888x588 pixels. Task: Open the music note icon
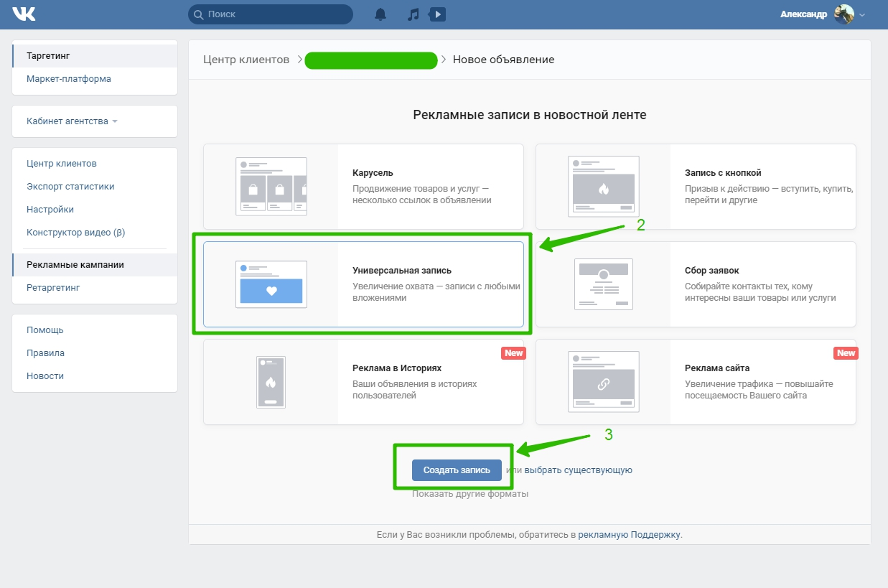pyautogui.click(x=413, y=14)
